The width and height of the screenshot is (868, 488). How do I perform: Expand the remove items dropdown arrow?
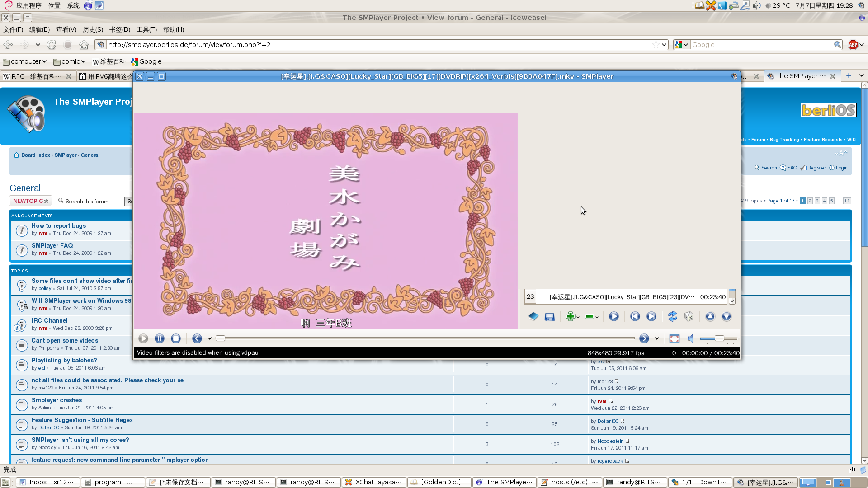click(597, 317)
